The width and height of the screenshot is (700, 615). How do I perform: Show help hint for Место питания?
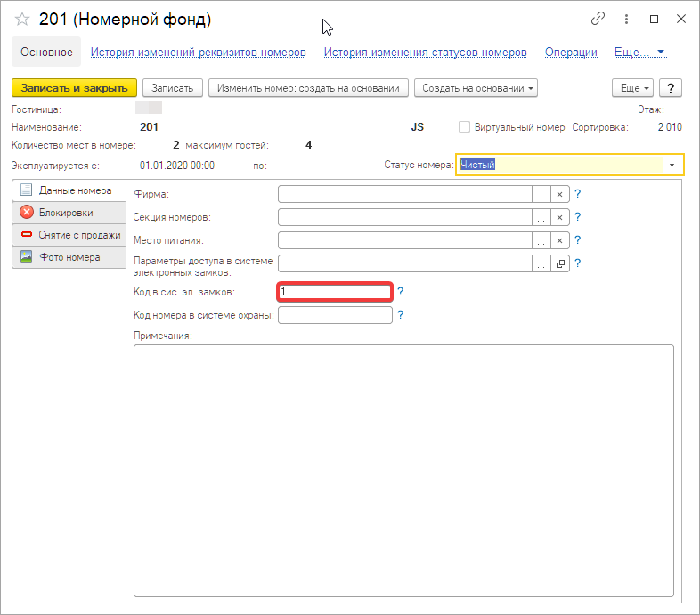click(578, 240)
